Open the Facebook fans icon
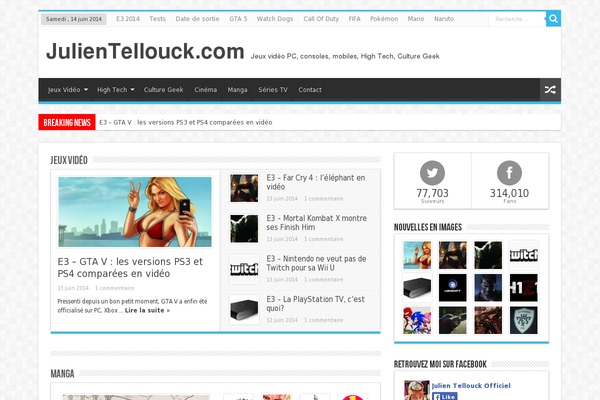This screenshot has width=600, height=400. pyautogui.click(x=509, y=173)
